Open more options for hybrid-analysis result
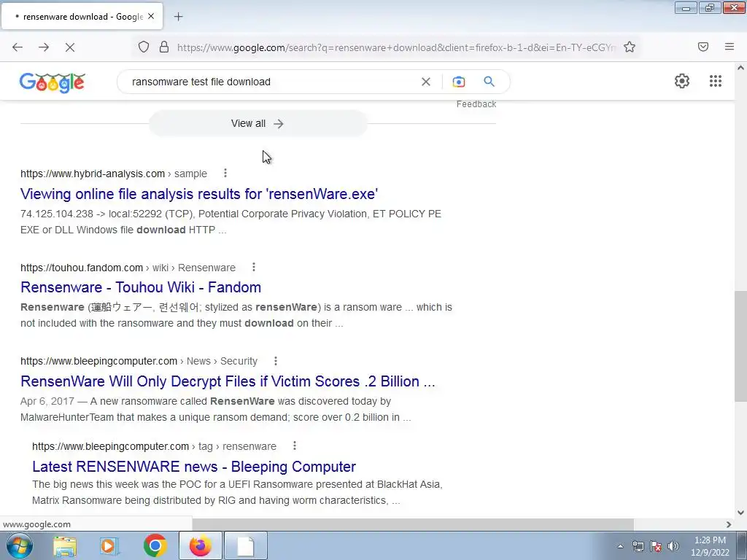Image resolution: width=747 pixels, height=560 pixels. [225, 174]
